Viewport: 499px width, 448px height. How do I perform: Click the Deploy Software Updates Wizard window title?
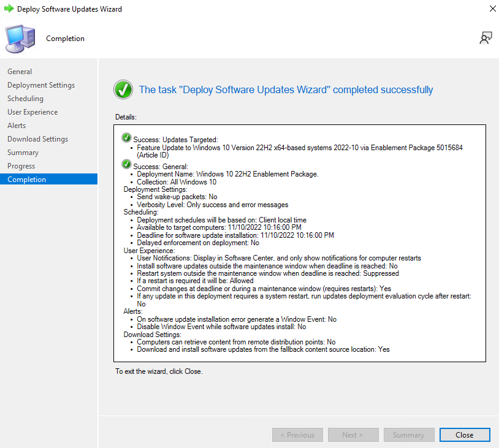pos(69,9)
